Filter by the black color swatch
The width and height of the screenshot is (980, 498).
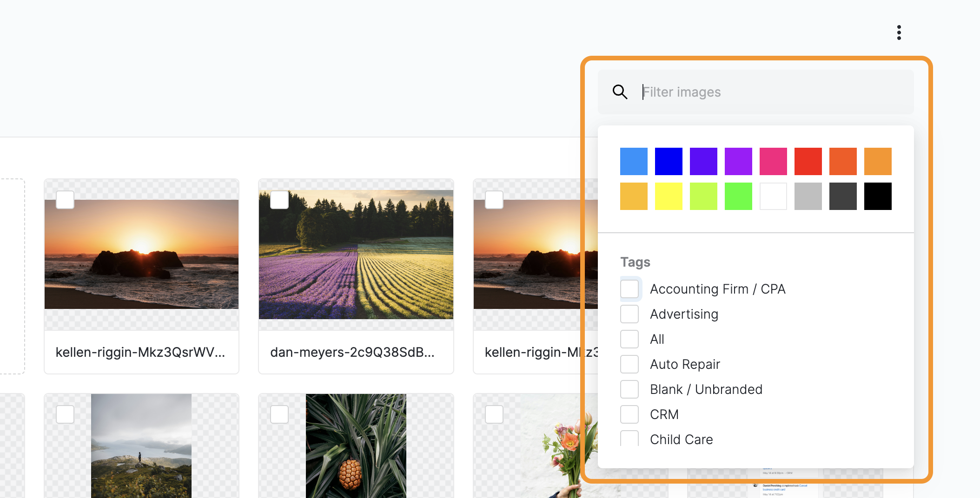(878, 196)
